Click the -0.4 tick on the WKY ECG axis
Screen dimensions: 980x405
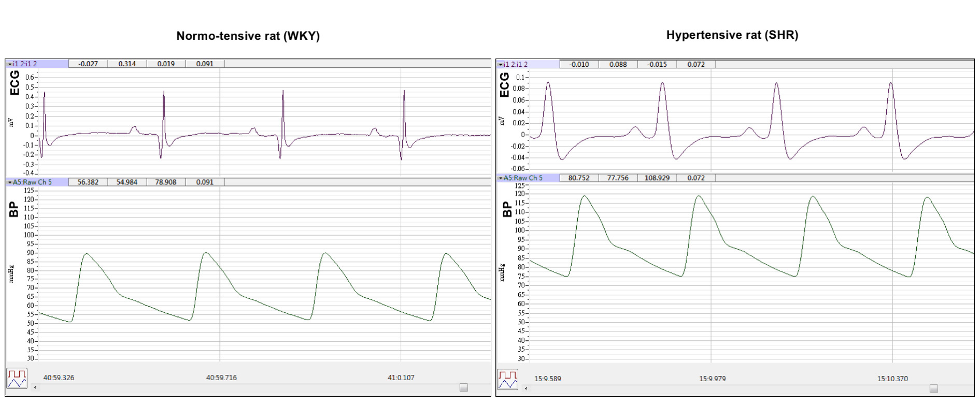(29, 172)
